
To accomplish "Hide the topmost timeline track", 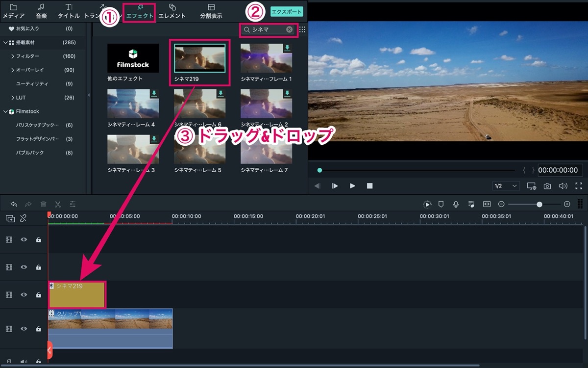I will [24, 239].
